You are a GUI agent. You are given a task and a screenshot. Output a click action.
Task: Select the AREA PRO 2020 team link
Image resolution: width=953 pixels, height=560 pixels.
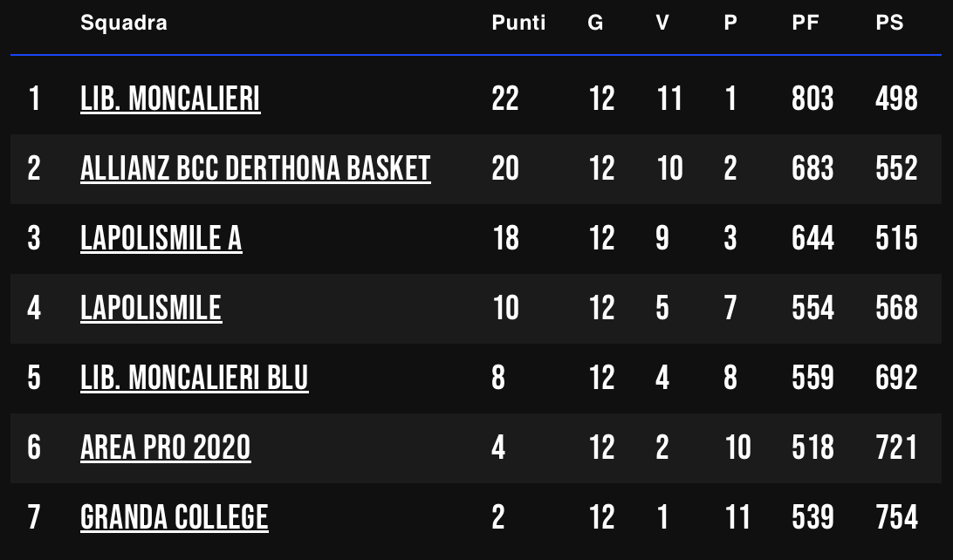click(165, 448)
